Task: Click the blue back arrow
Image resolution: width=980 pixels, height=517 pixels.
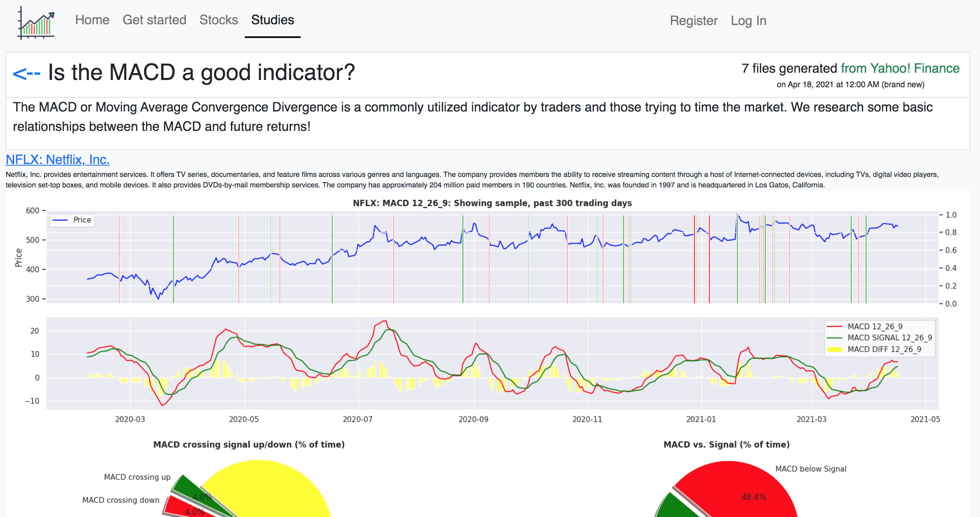Action: [26, 73]
